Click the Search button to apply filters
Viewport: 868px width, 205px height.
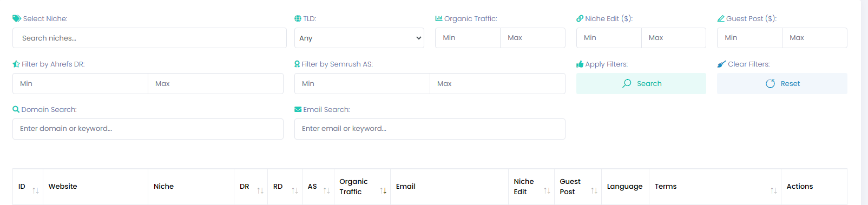(641, 83)
